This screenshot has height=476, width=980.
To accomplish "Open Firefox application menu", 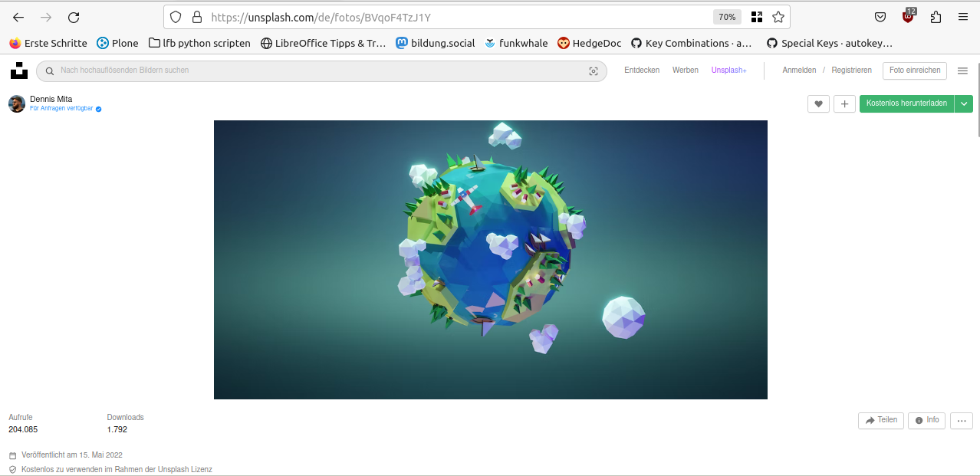I will coord(963,17).
